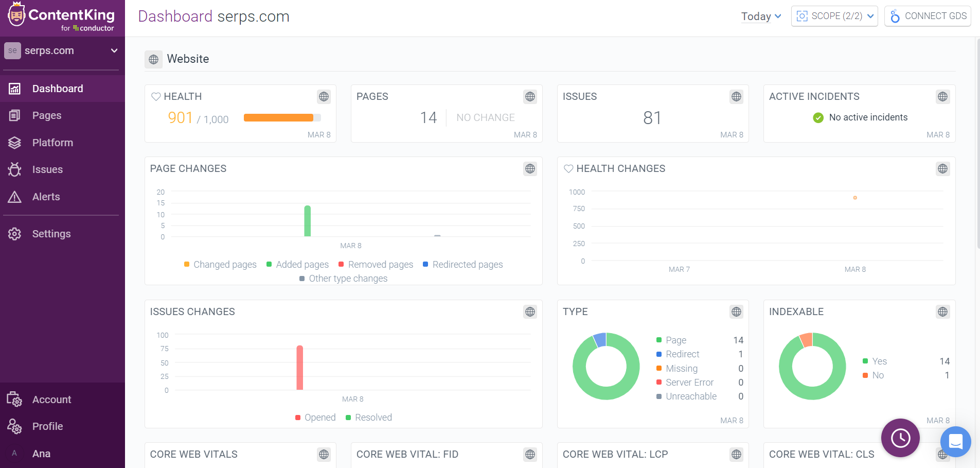Click green added pages bar in chart
The height and width of the screenshot is (468, 980).
point(308,221)
